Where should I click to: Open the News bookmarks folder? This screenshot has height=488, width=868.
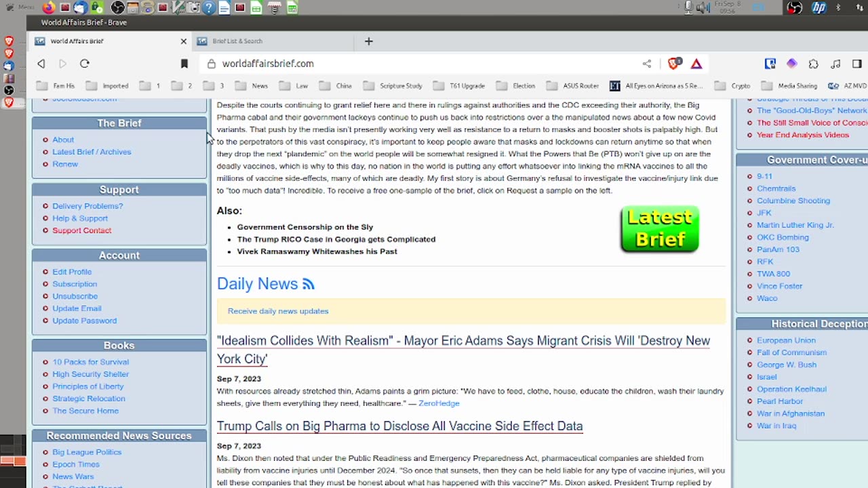(x=251, y=86)
